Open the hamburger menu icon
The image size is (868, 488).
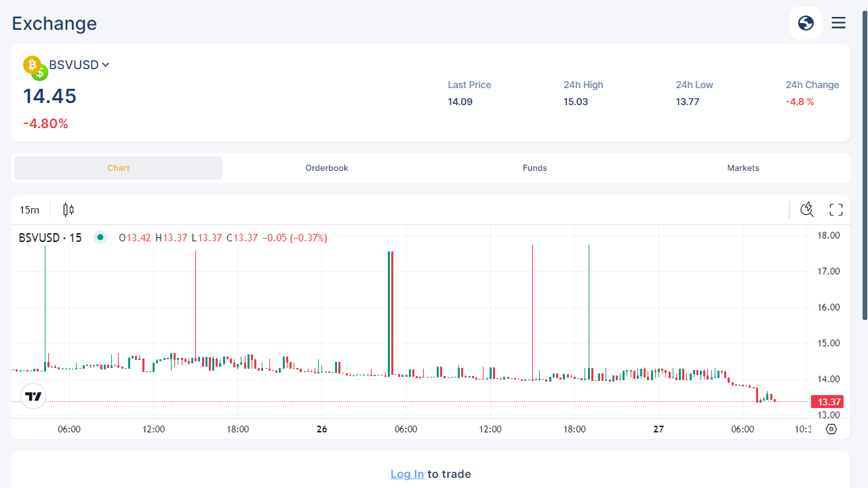click(x=839, y=23)
